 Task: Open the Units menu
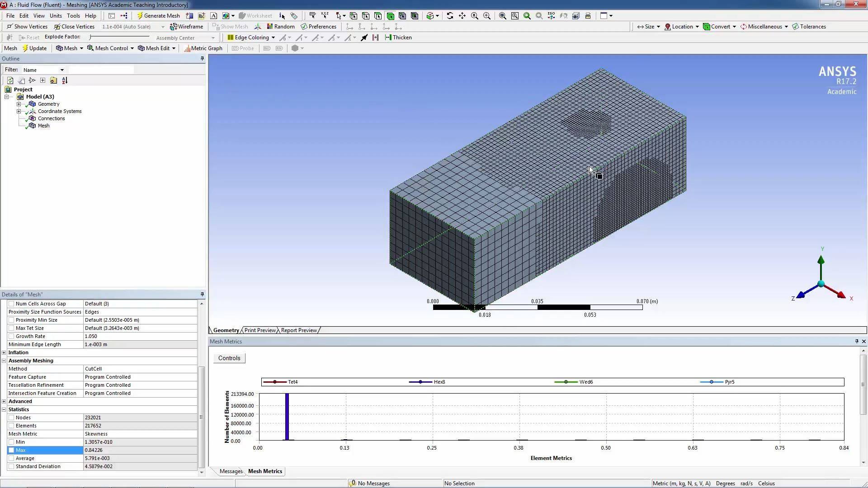[56, 16]
